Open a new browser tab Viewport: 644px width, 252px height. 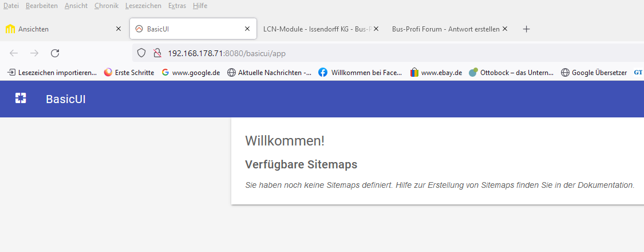coord(526,29)
